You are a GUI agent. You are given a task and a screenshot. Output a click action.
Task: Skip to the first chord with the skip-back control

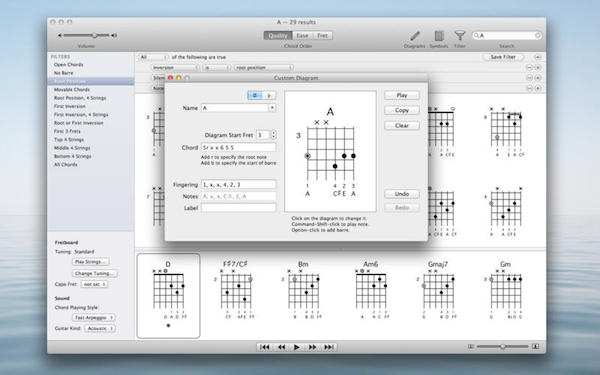[264, 347]
